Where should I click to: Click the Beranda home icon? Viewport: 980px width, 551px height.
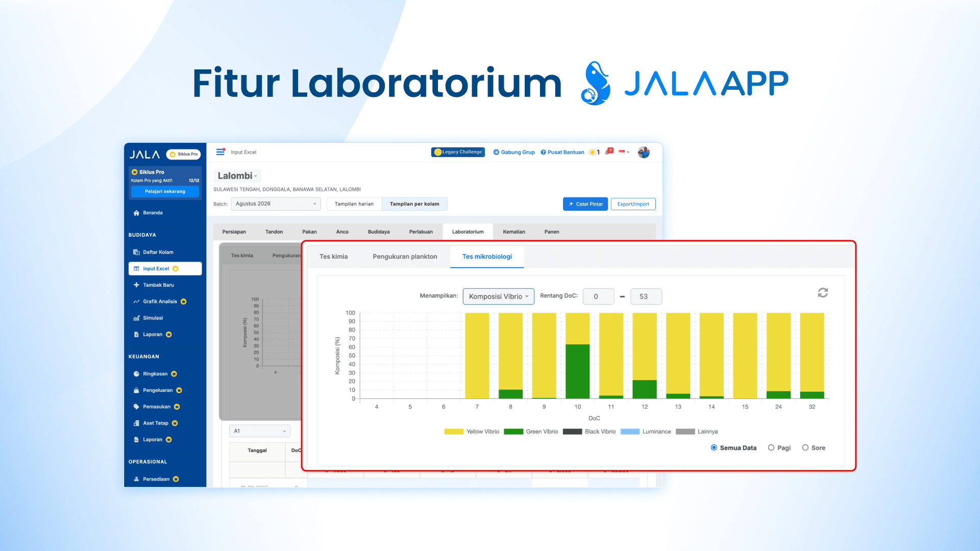[136, 213]
